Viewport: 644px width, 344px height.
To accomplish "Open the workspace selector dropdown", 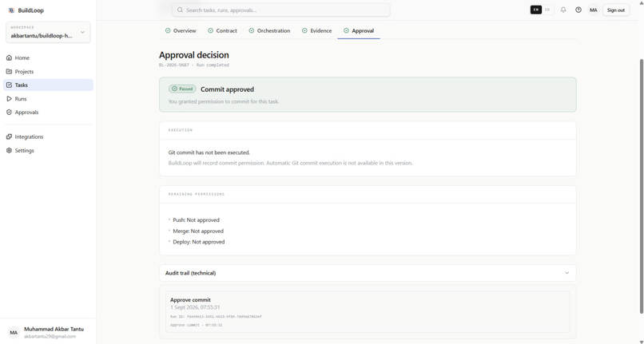I will point(48,33).
